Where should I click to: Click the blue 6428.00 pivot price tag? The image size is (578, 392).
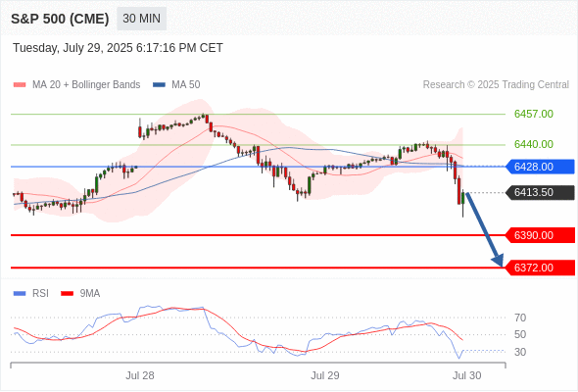click(x=540, y=167)
